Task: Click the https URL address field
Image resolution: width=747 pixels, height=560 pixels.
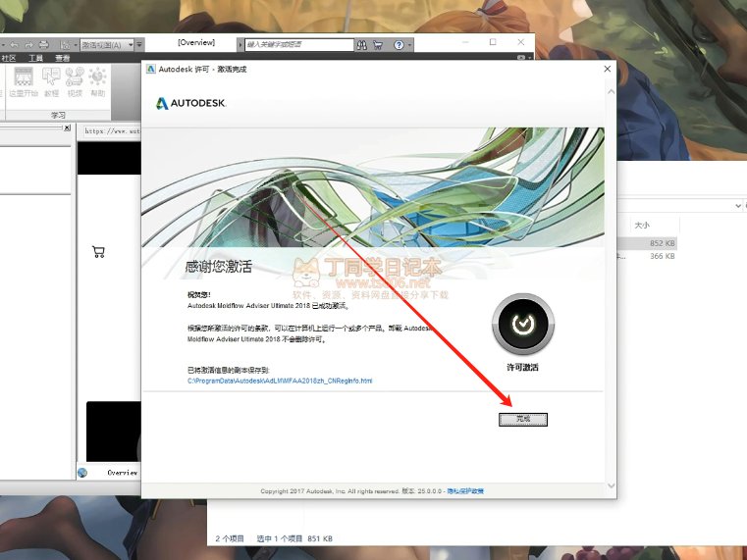Action: click(112, 130)
